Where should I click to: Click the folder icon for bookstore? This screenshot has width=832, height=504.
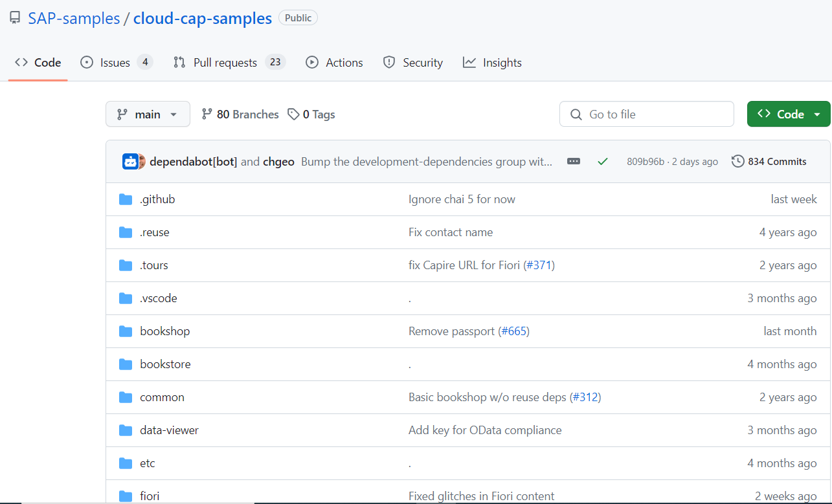click(x=126, y=364)
